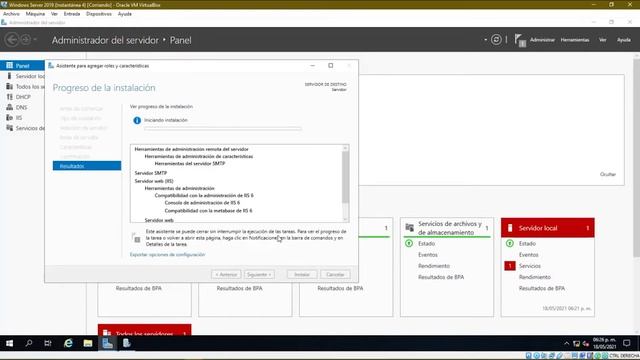Screen dimensions: 640x360
Task: Open the Windows Start menu
Action: (9, 343)
